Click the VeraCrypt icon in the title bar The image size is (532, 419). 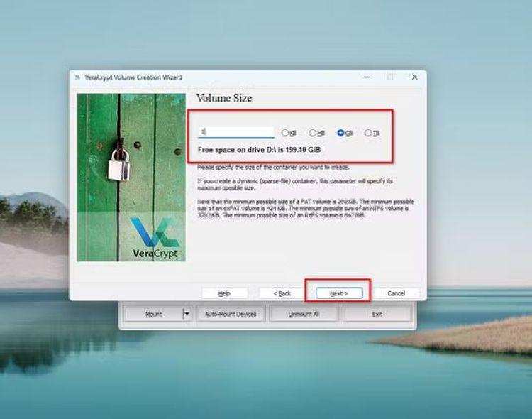pyautogui.click(x=77, y=77)
